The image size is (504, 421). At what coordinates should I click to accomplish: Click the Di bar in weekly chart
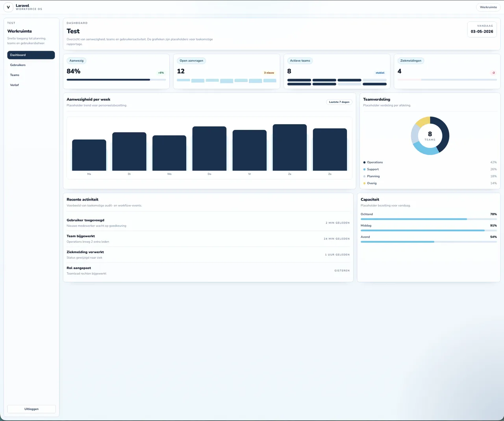pos(129,151)
